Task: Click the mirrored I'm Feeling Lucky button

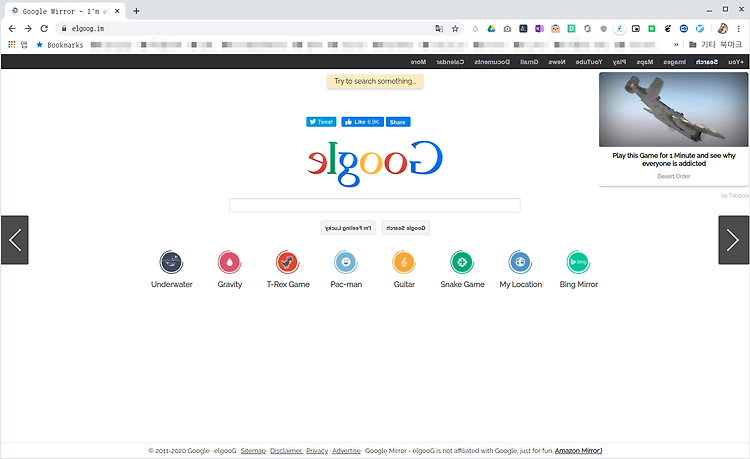Action: 348,228
